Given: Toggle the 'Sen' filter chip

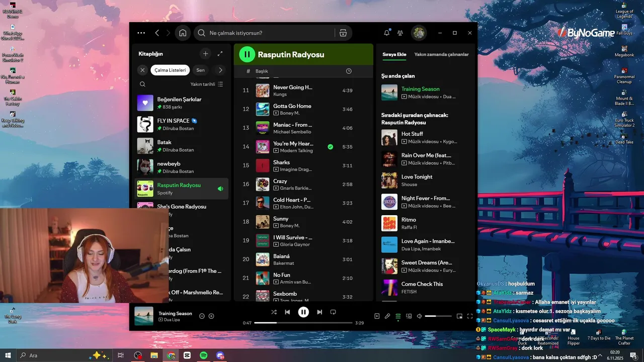Looking at the screenshot, I should (200, 70).
